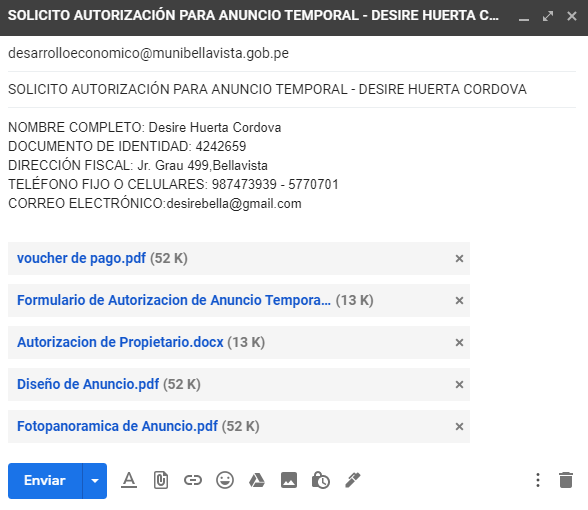Open the emoji picker icon

[225, 480]
